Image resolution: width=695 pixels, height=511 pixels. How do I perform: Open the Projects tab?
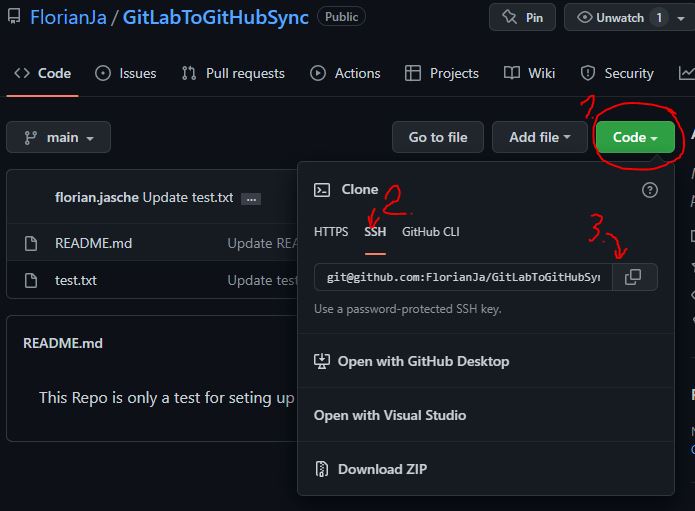pyautogui.click(x=442, y=73)
